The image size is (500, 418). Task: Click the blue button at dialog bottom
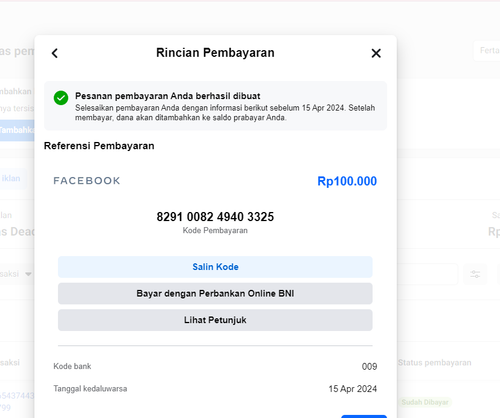coord(364,416)
